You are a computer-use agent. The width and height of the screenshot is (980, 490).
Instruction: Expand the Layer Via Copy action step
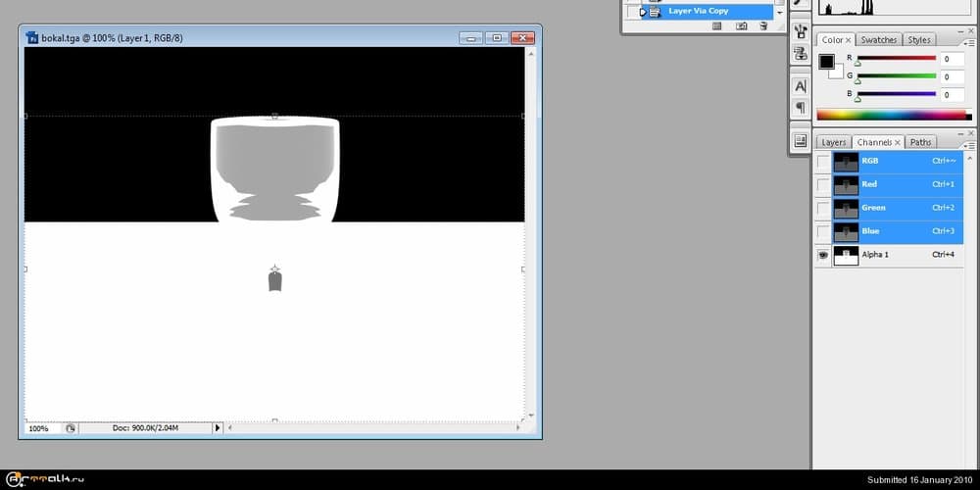pos(643,12)
